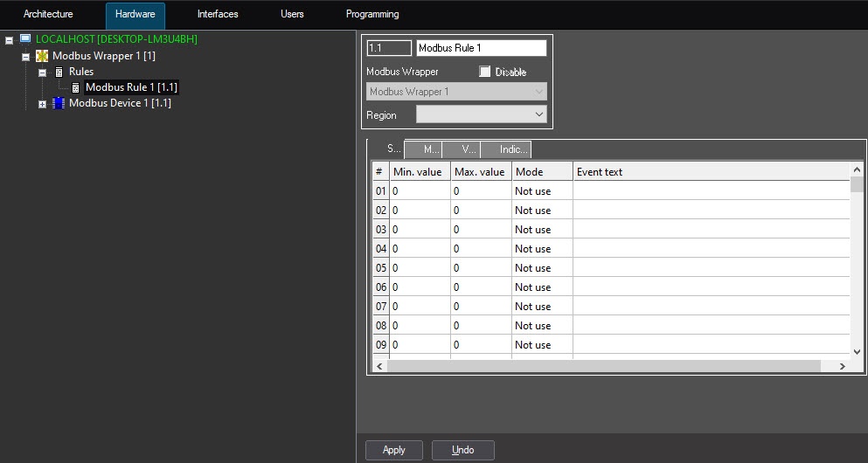Click the Modbus Rule 1 icon
Image resolution: width=868 pixels, height=463 pixels.
[x=75, y=87]
